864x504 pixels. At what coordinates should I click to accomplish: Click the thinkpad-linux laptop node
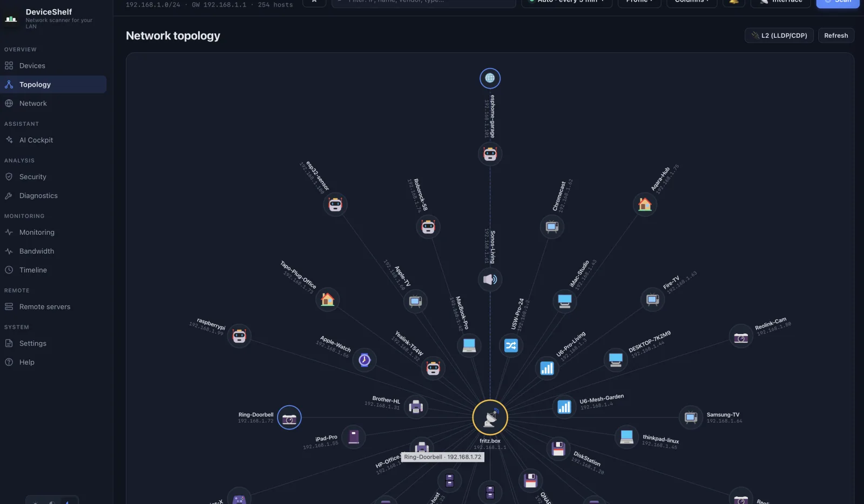(626, 437)
